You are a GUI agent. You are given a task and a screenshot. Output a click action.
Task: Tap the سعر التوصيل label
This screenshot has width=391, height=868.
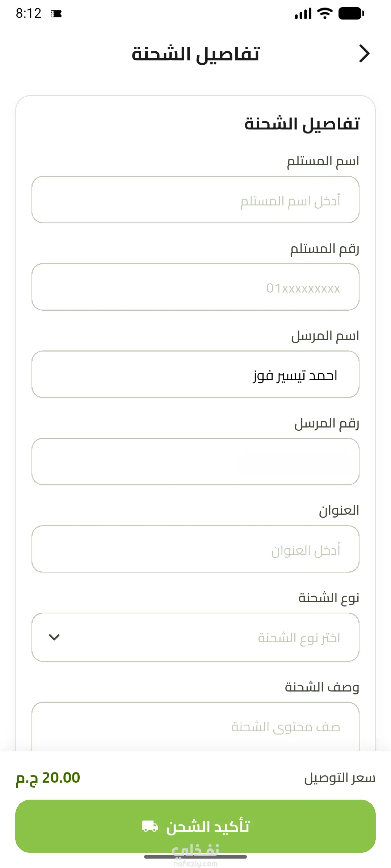point(340,778)
